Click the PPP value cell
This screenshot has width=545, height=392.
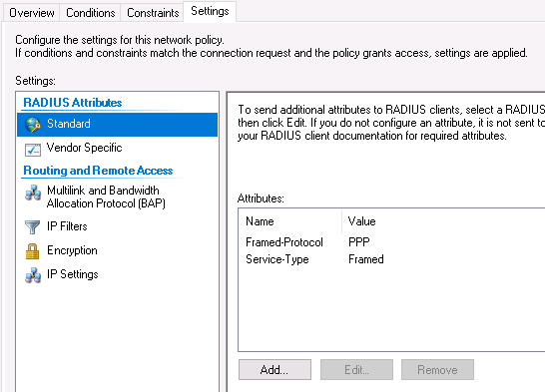tap(359, 242)
